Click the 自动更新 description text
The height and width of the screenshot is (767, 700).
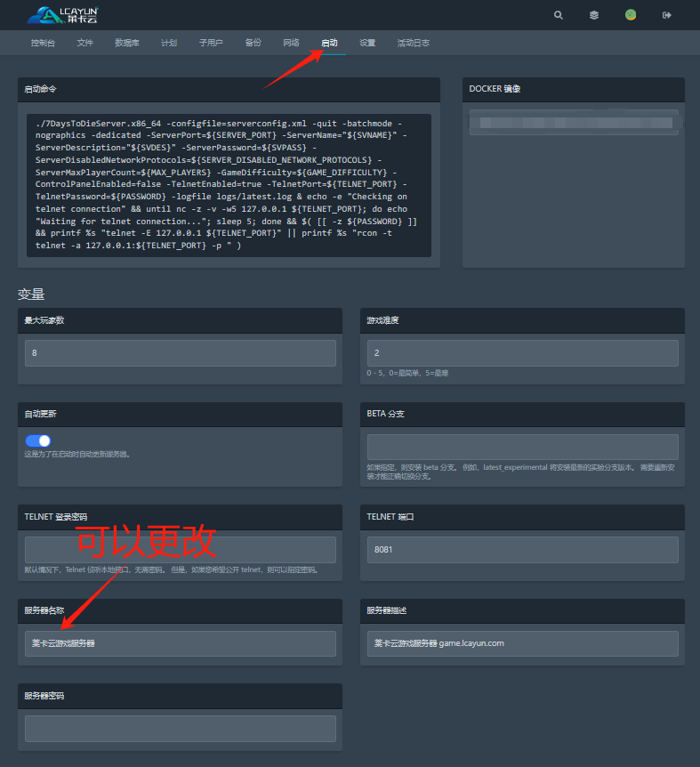[x=76, y=454]
